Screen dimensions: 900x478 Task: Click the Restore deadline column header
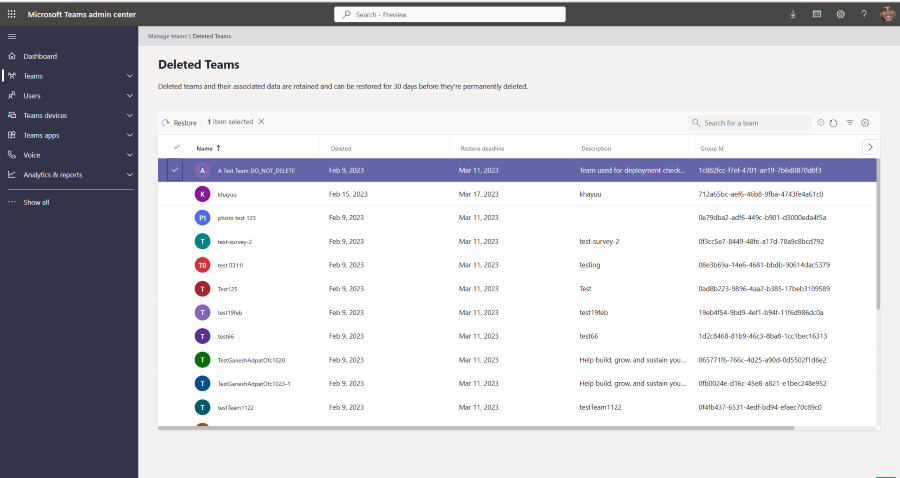point(482,149)
